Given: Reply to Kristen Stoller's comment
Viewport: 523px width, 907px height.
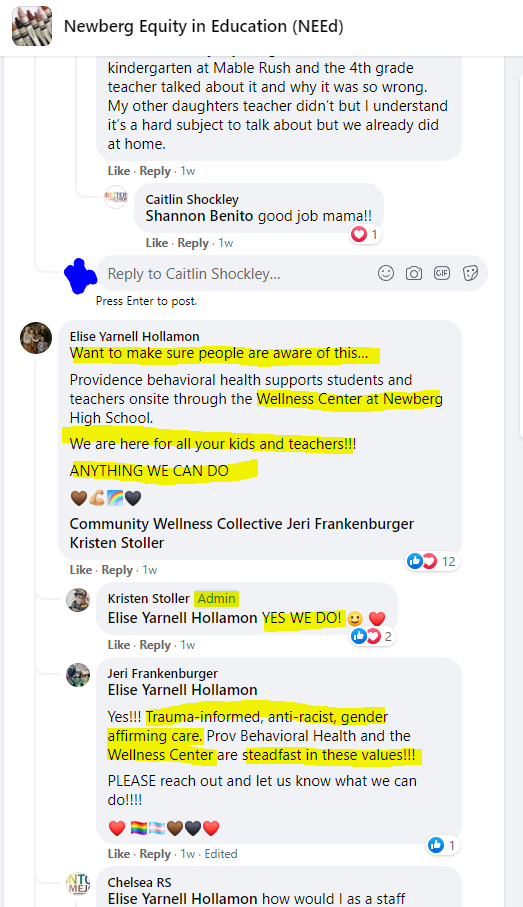Looking at the screenshot, I should [155, 645].
